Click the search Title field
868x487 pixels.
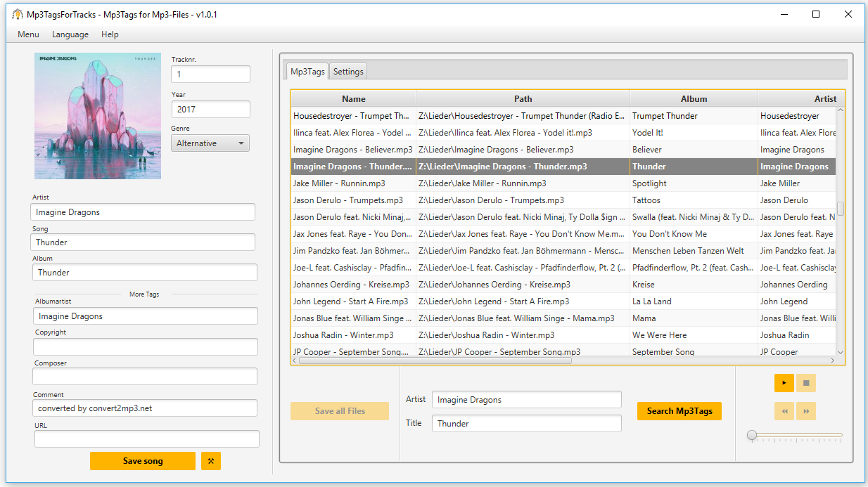pos(527,424)
